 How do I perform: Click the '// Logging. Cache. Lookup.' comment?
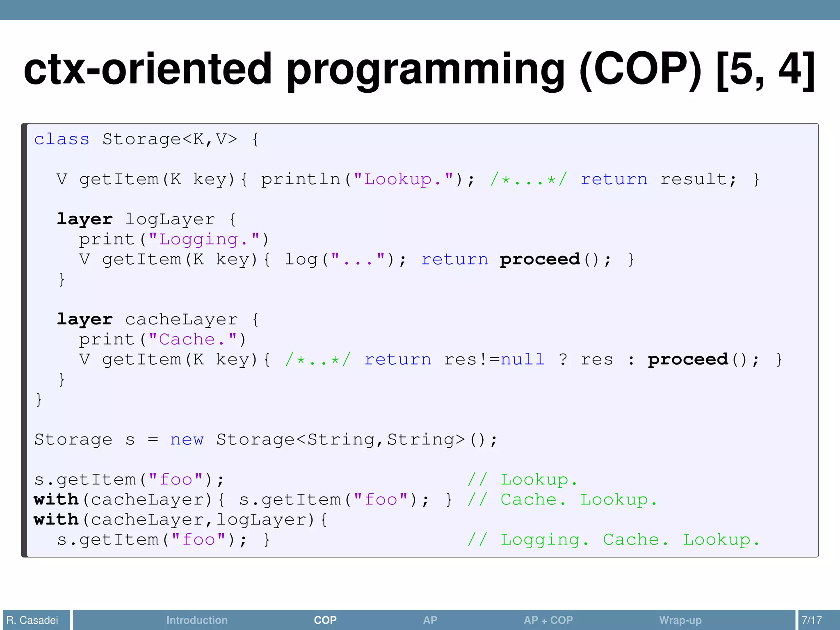(614, 540)
